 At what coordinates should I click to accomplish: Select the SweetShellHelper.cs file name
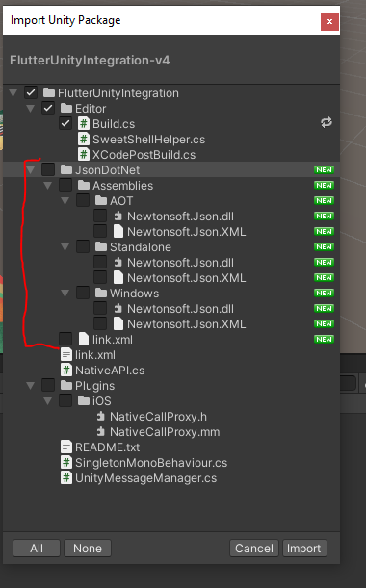coord(148,140)
